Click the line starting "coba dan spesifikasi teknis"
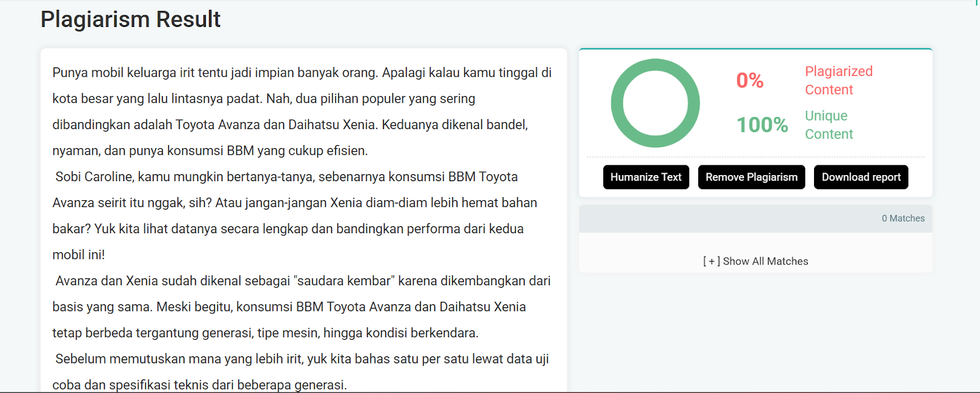 [200, 385]
